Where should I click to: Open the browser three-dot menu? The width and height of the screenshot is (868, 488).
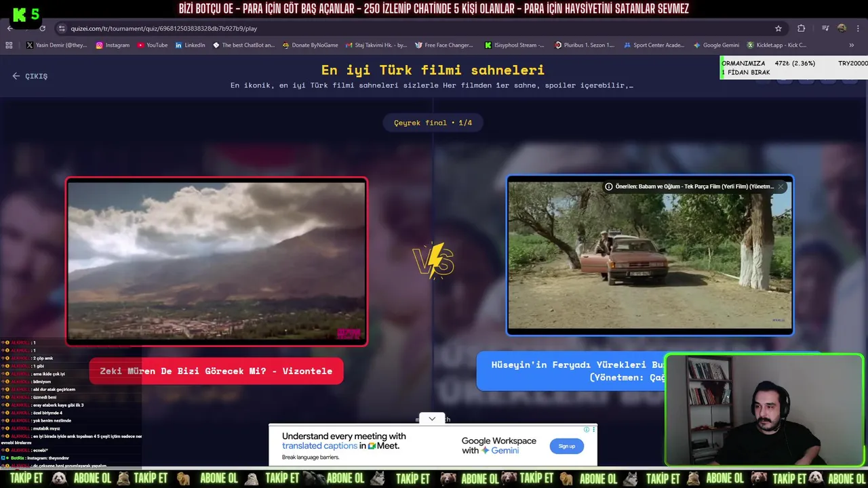coord(856,28)
